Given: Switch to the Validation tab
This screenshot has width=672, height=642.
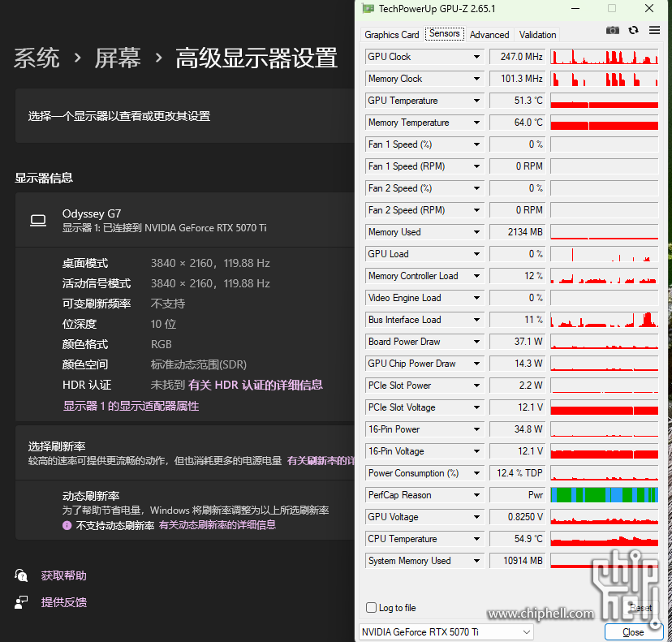Looking at the screenshot, I should tap(537, 35).
